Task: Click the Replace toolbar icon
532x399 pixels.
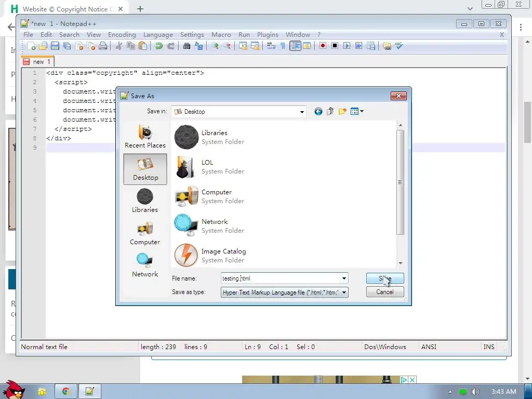Action: coord(199,46)
